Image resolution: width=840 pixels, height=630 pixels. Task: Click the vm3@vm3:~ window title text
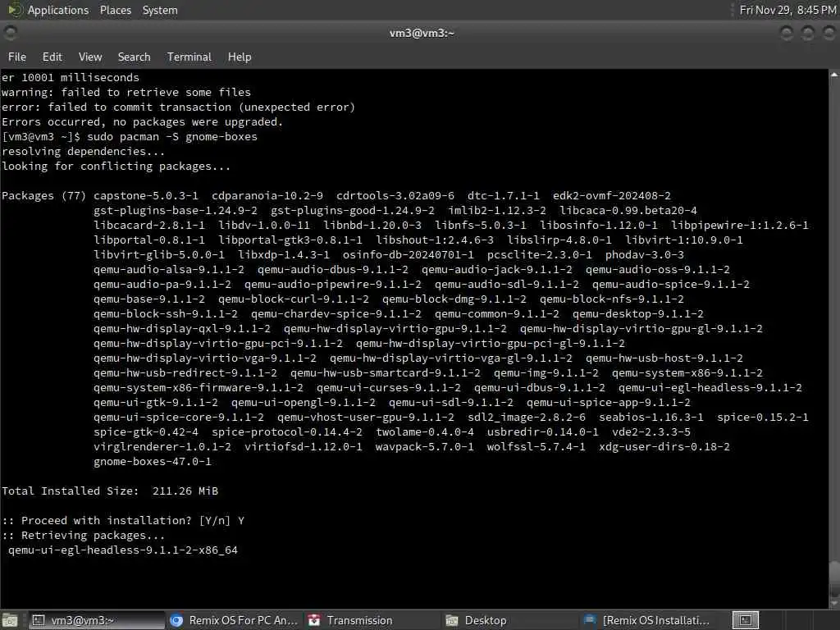pos(422,33)
